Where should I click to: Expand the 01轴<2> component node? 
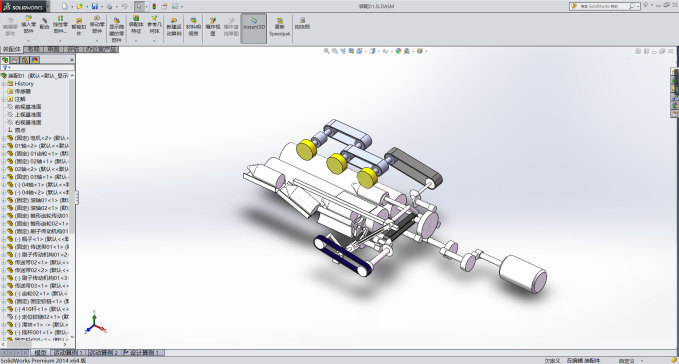click(x=4, y=146)
